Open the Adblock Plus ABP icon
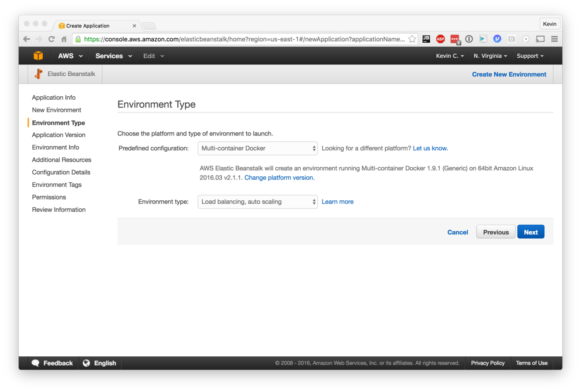 [440, 39]
